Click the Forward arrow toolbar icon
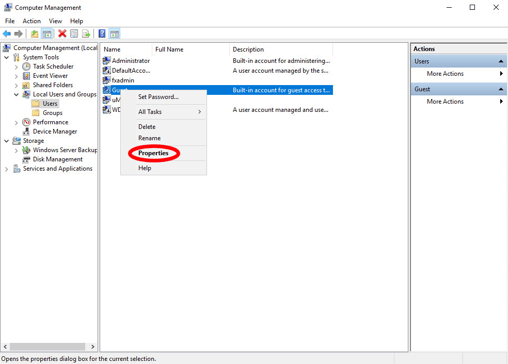The width and height of the screenshot is (508, 364). [19, 34]
